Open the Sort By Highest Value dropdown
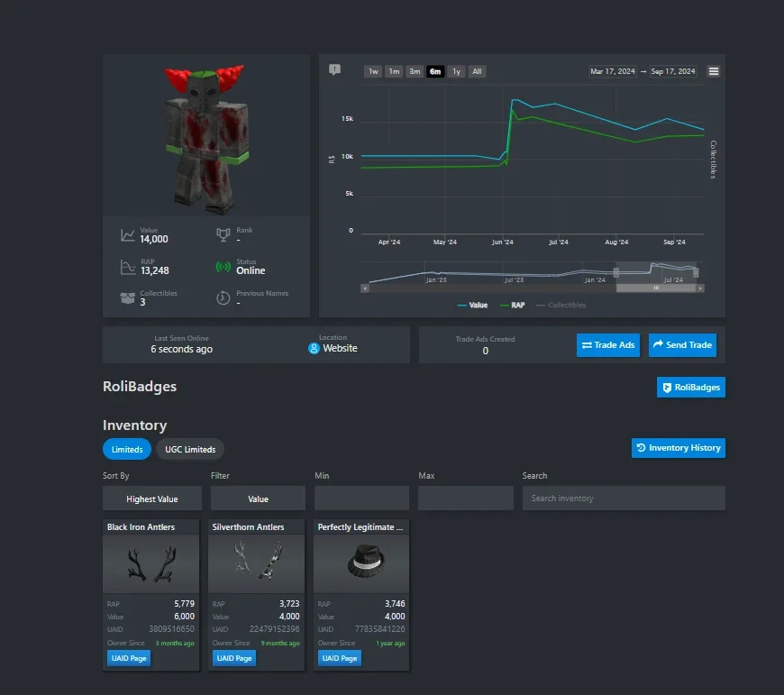The width and height of the screenshot is (784, 695). click(x=152, y=498)
